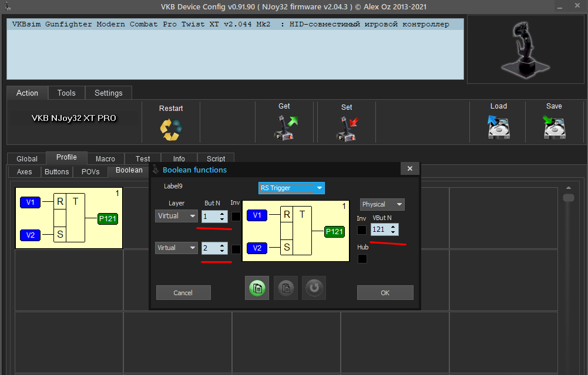
Task: Click the Get joystick icon
Action: pos(285,128)
